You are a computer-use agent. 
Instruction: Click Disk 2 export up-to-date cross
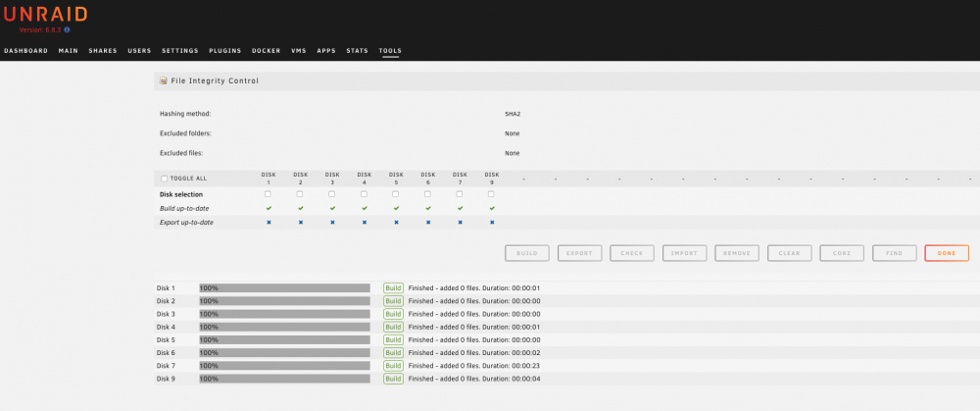click(300, 222)
